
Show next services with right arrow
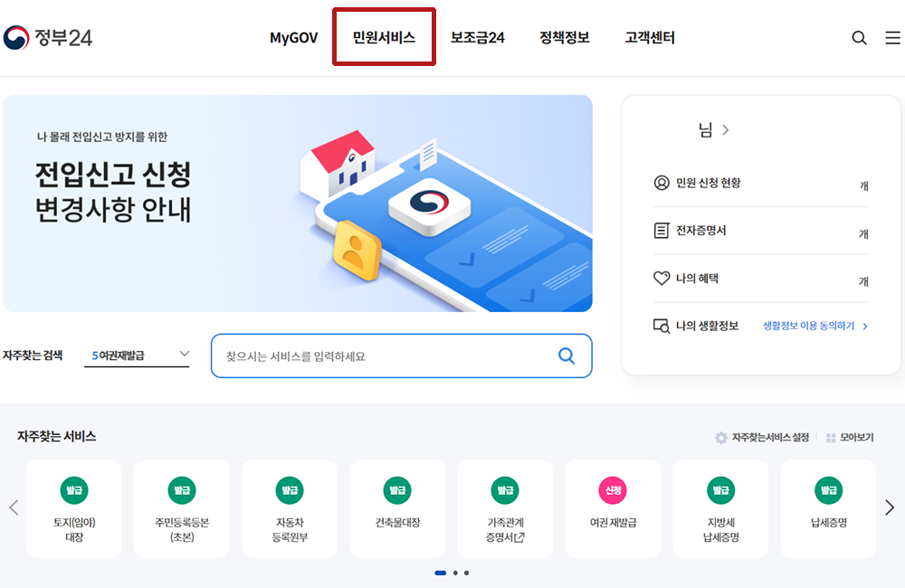pyautogui.click(x=890, y=507)
